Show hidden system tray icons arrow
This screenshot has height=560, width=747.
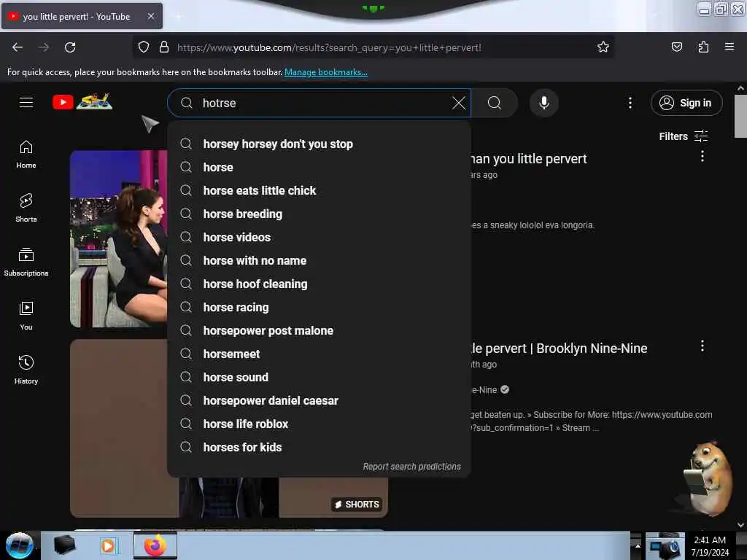click(637, 545)
